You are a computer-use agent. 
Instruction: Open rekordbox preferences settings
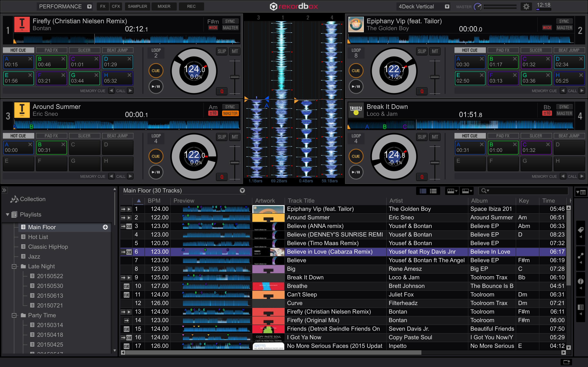[x=526, y=7]
